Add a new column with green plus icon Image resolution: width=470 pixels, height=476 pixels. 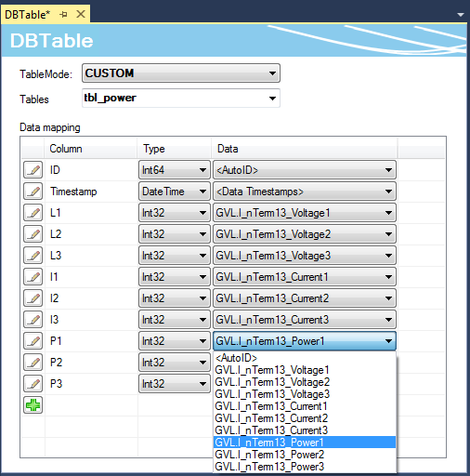click(x=33, y=404)
